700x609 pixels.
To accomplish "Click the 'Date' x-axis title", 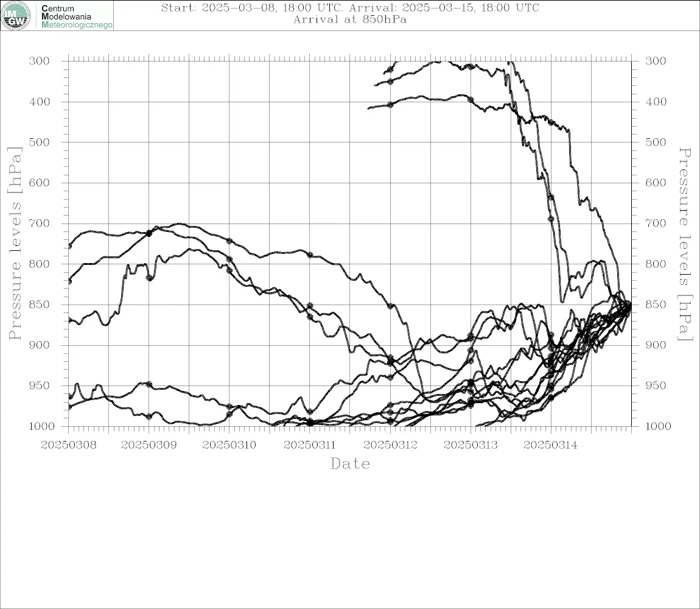I will click(351, 463).
